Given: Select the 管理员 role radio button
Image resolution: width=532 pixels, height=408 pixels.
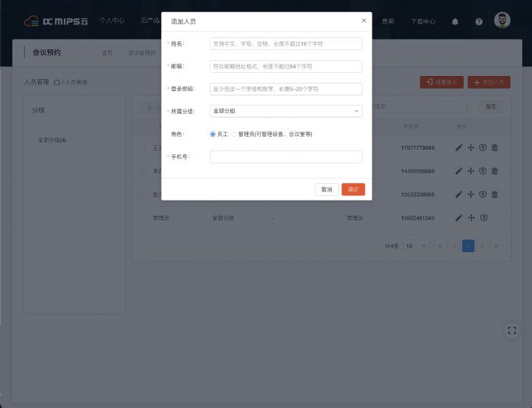Looking at the screenshot, I should [234, 134].
